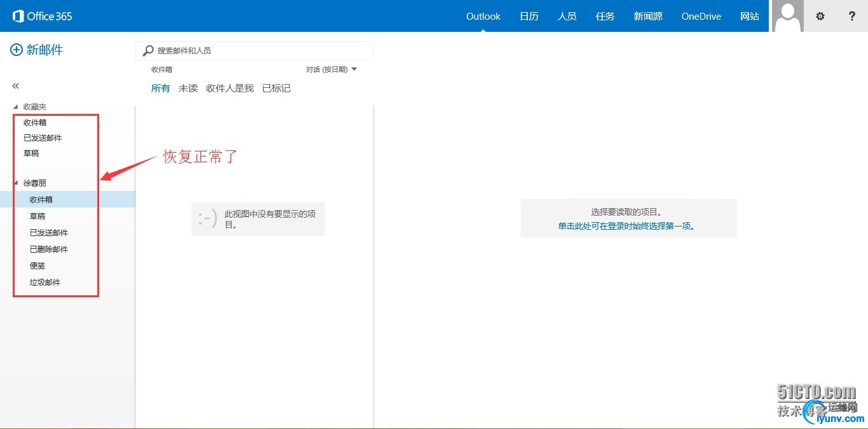Select the 已标记 flagged filter
Screen dimensions: 868x429
277,88
